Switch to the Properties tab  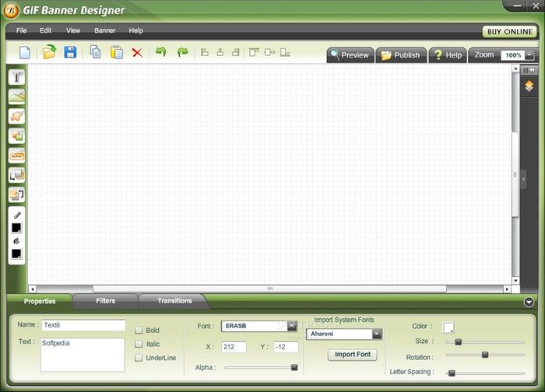point(40,301)
